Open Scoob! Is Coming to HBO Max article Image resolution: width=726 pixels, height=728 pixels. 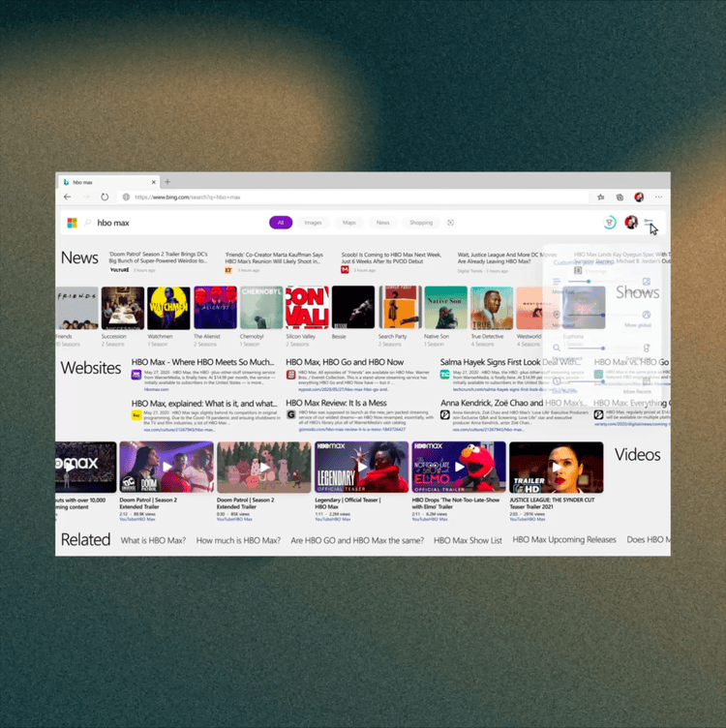391,258
